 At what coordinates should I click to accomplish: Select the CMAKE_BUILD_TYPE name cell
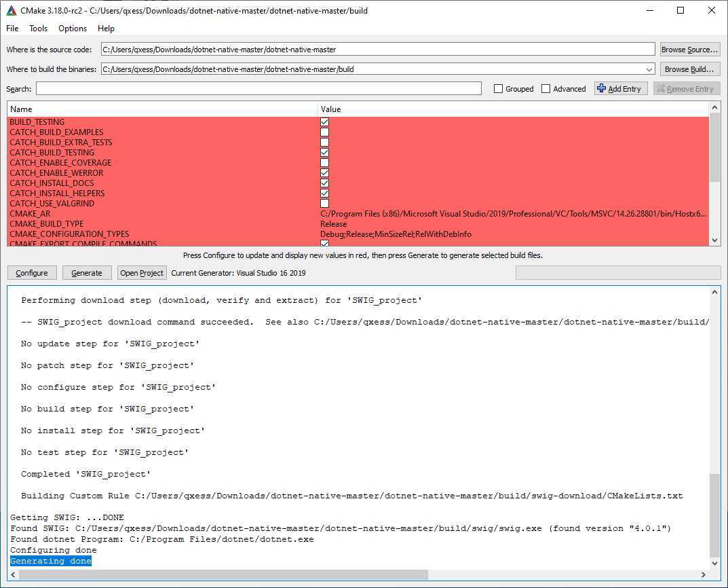(163, 224)
